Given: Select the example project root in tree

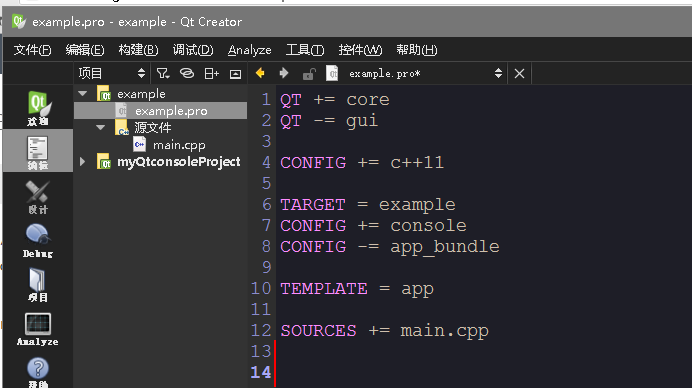Looking at the screenshot, I should click(141, 94).
